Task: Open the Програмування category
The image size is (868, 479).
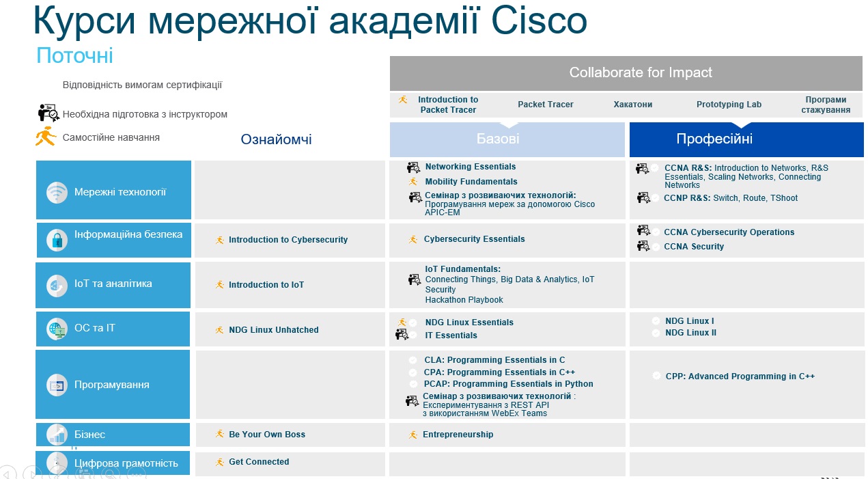Action: [113, 385]
